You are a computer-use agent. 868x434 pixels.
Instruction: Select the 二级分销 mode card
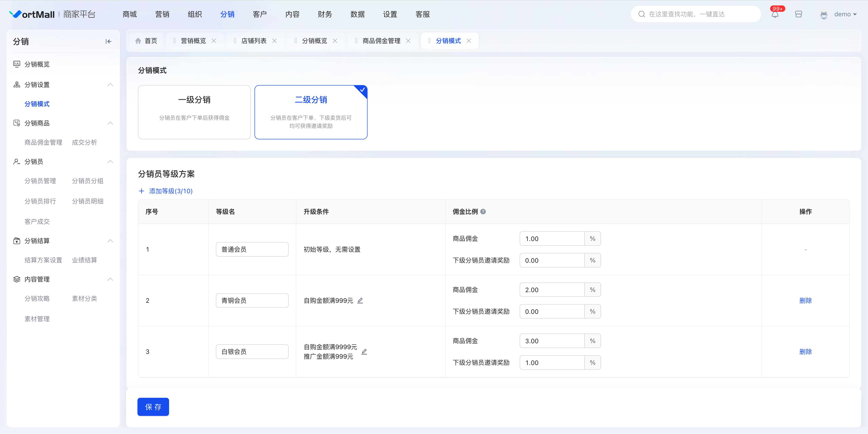[311, 112]
